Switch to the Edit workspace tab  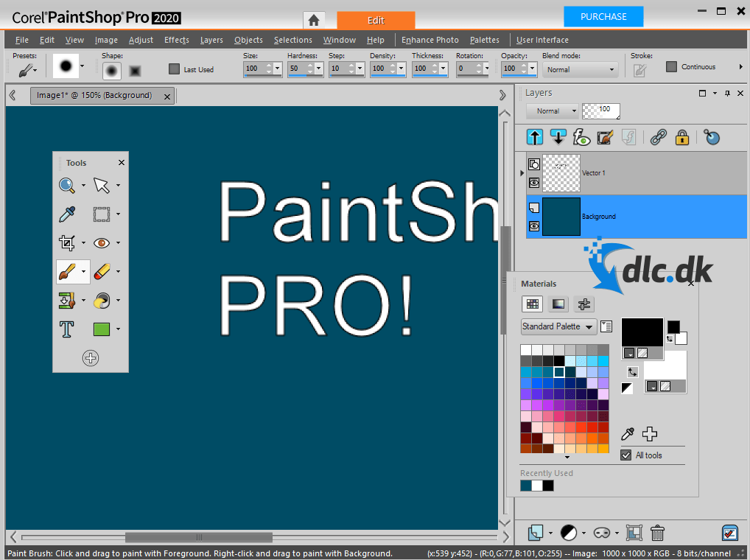point(376,20)
